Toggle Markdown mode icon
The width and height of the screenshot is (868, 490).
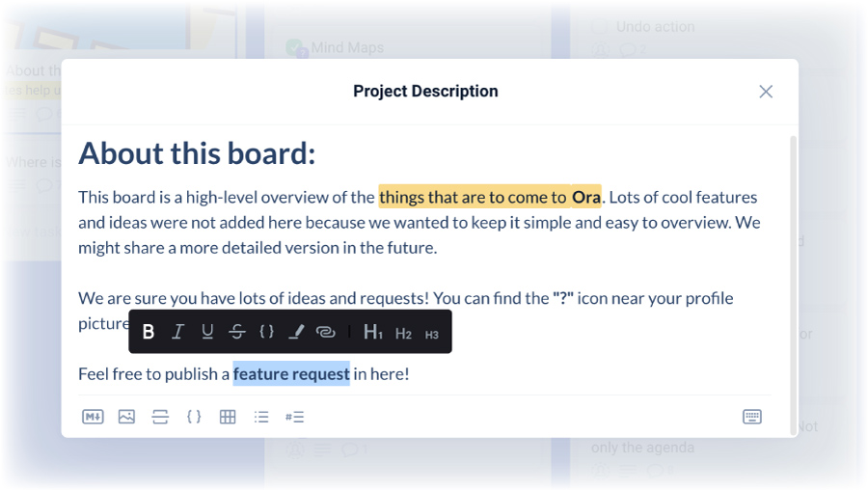[93, 417]
